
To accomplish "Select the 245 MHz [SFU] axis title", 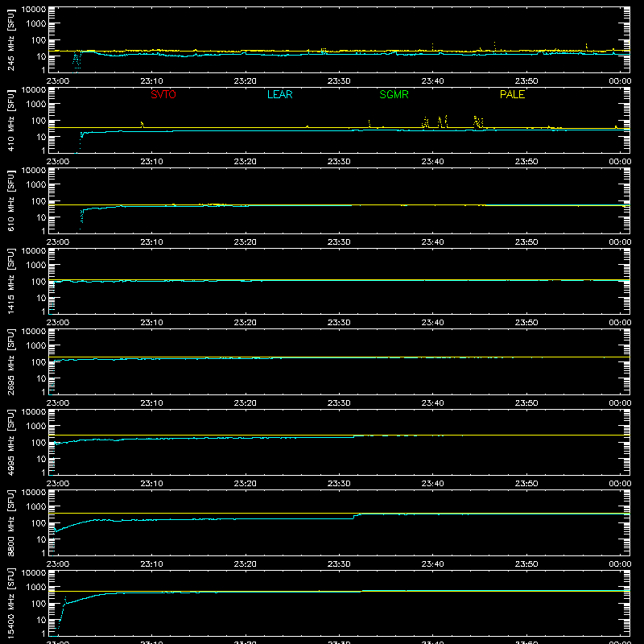I will (10, 40).
